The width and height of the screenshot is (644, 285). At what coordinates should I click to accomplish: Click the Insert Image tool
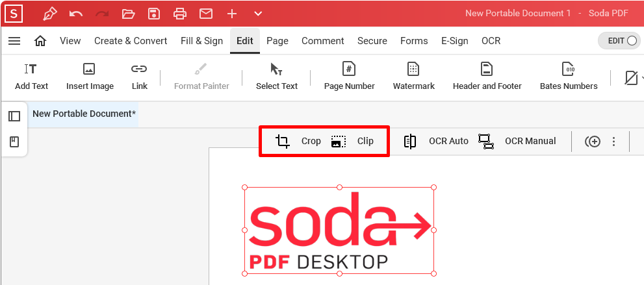click(x=90, y=77)
